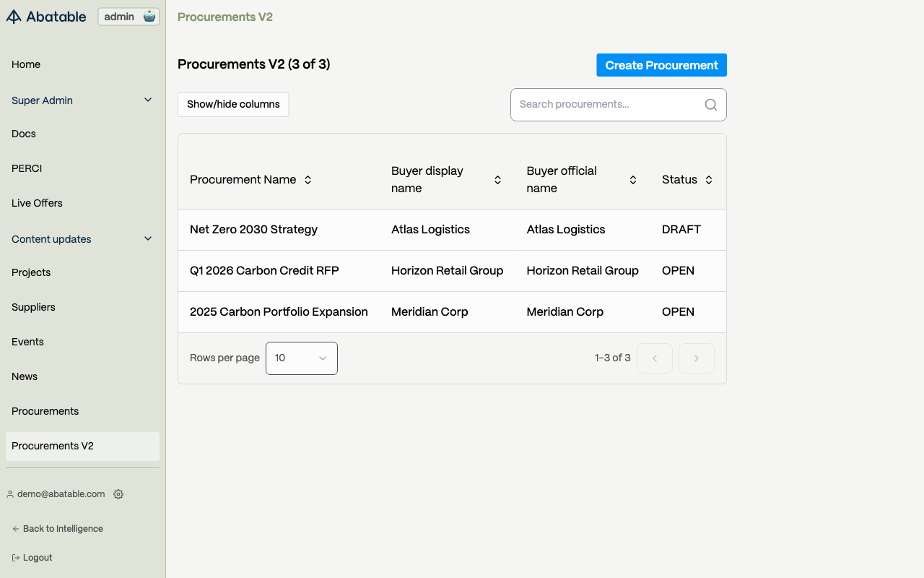
Task: Click Atlas Logistics buyer official name
Action: click(x=566, y=230)
